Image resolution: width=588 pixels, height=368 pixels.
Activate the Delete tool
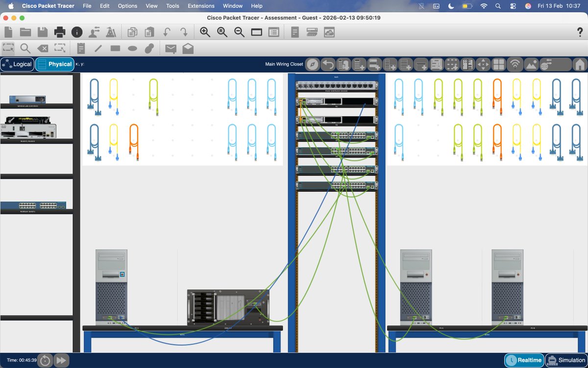click(43, 49)
